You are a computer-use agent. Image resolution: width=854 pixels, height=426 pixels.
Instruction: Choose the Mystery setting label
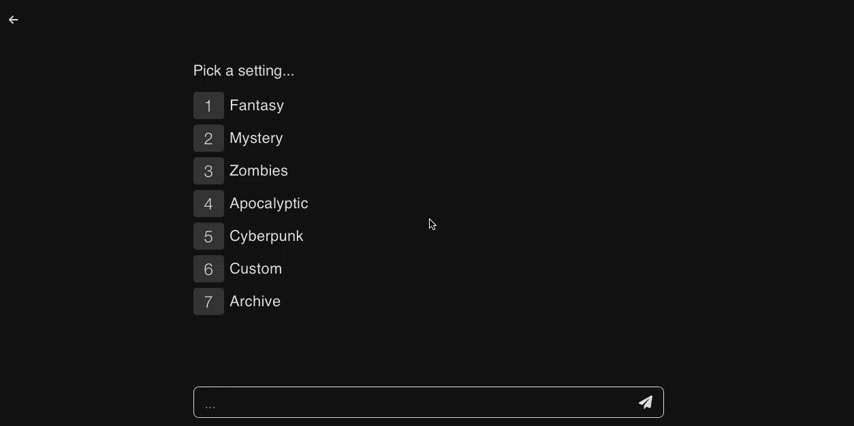[256, 138]
